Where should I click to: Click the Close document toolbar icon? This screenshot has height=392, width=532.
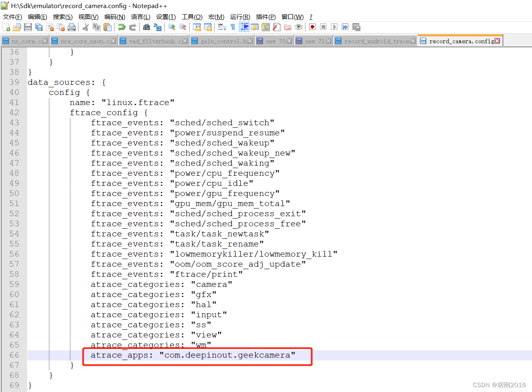tap(50, 27)
